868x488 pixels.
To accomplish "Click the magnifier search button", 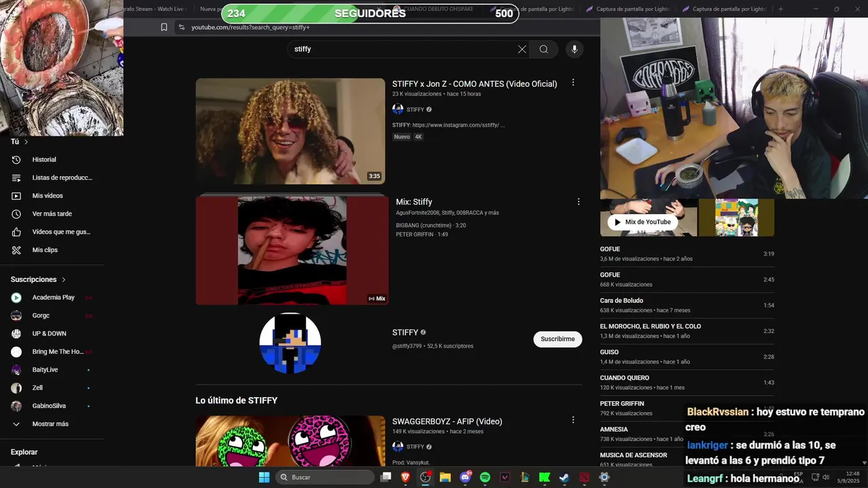I will [544, 49].
